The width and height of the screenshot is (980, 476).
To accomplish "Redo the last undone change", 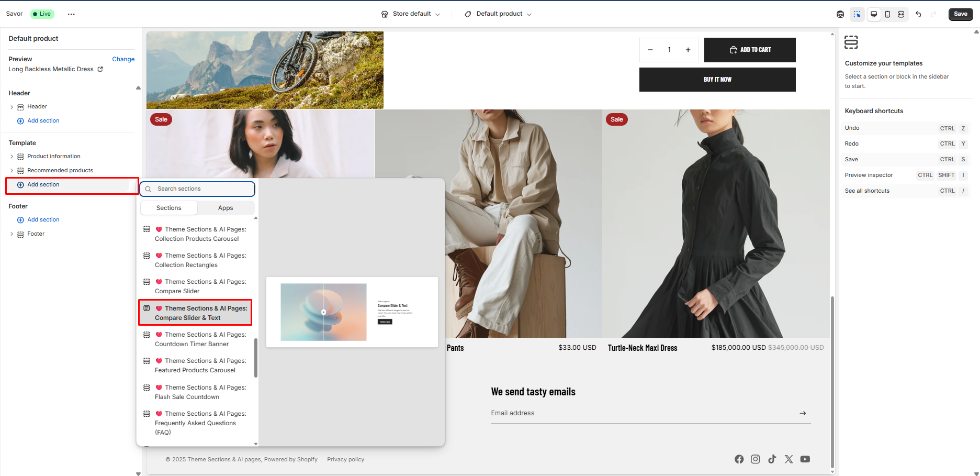I will [x=933, y=14].
